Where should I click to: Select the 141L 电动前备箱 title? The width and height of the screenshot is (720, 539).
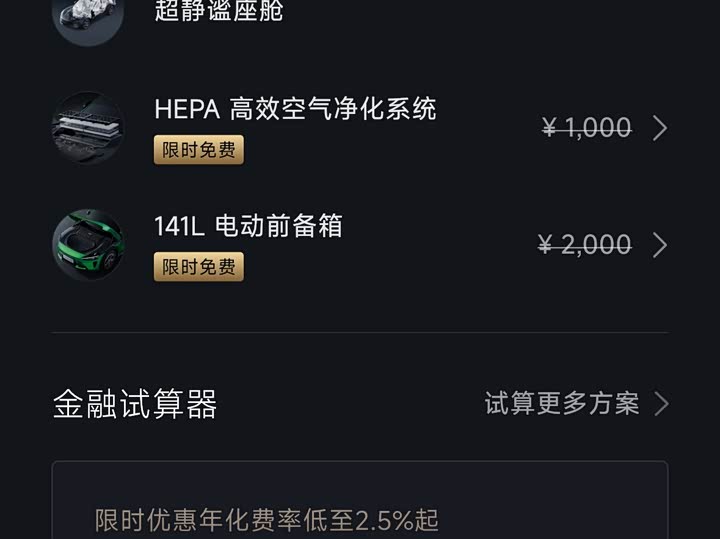248,226
